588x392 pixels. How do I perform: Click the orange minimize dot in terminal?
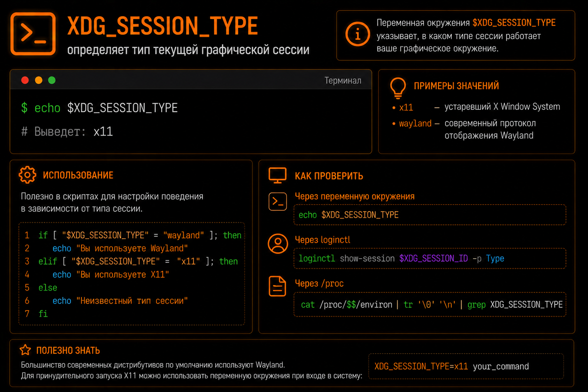pyautogui.click(x=39, y=80)
